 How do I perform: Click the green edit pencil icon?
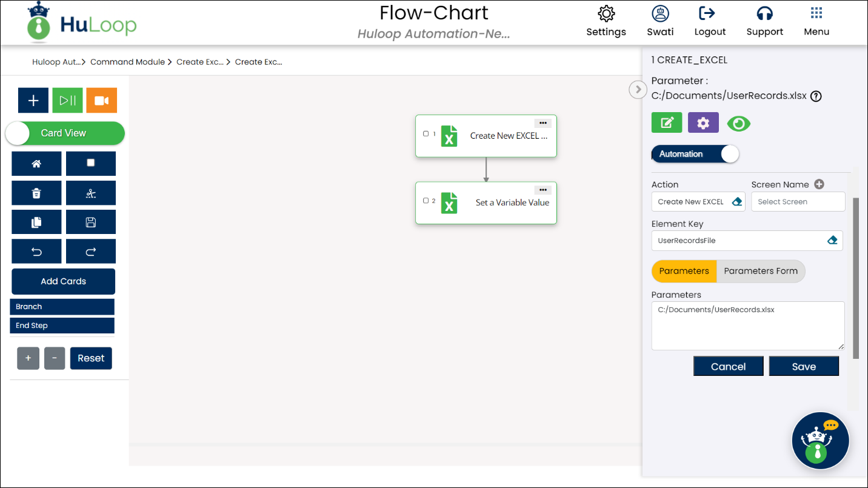coord(667,123)
